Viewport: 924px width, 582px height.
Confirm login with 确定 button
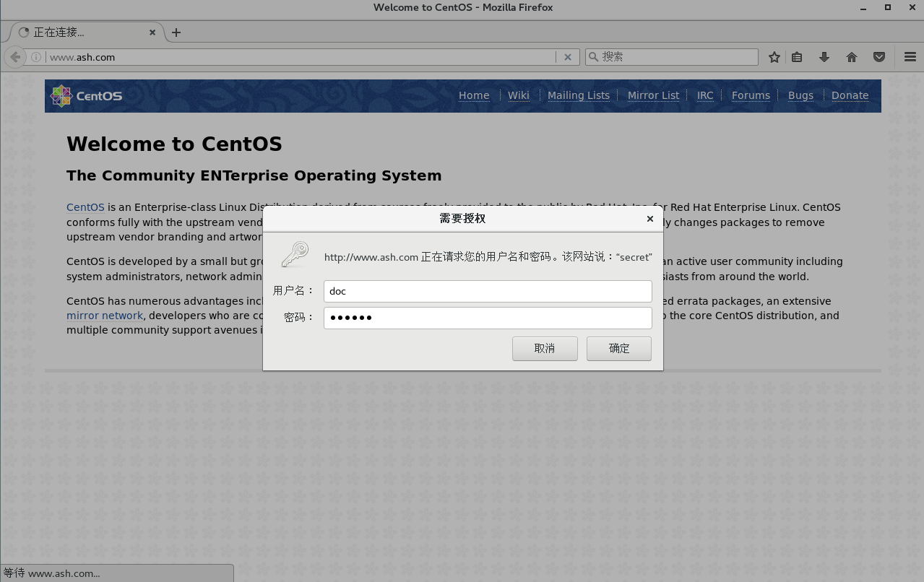click(x=619, y=348)
